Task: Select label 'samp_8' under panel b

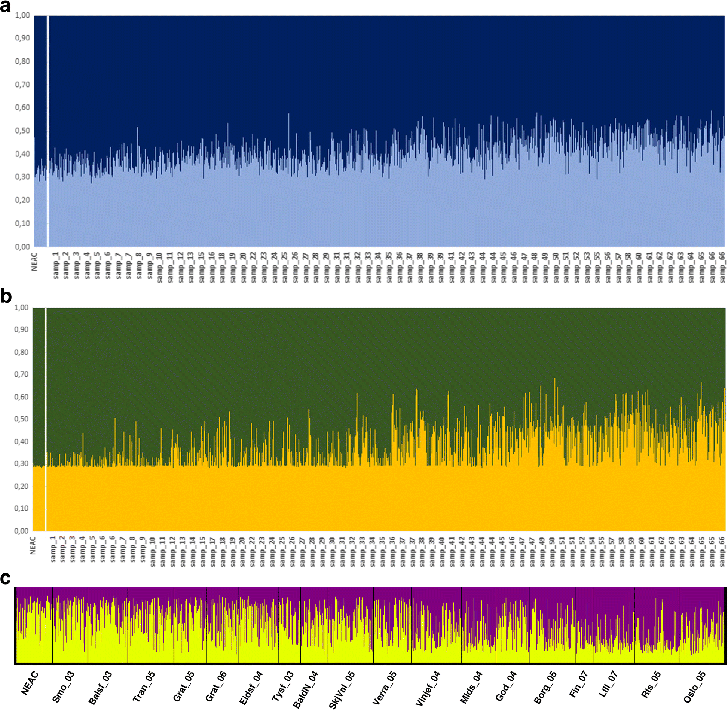Action: 132,549
